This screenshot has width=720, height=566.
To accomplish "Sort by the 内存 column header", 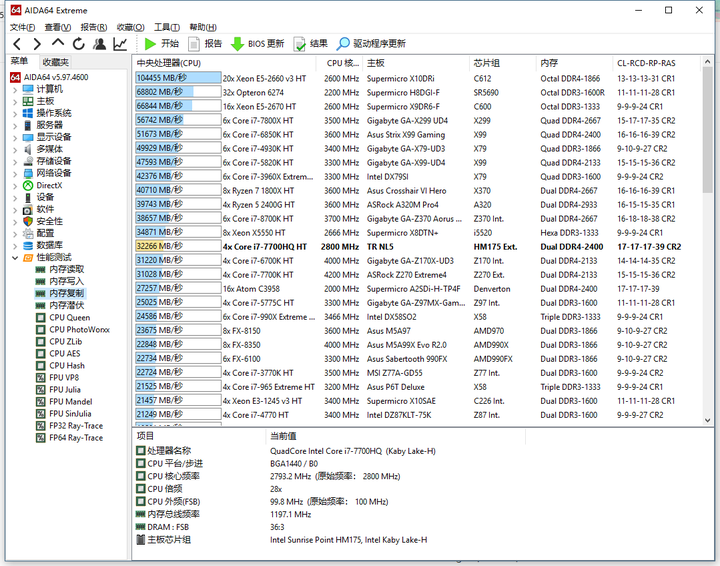I will point(574,63).
